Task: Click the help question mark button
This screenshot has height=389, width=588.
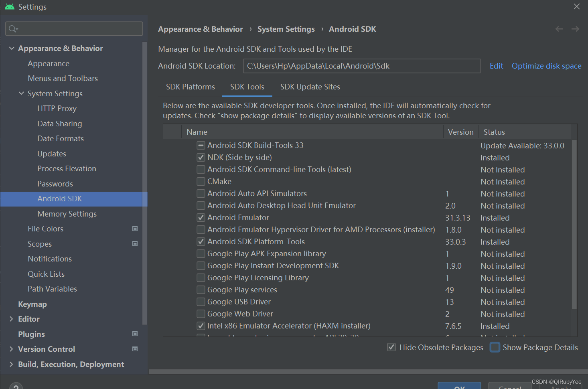Action: pos(16,386)
